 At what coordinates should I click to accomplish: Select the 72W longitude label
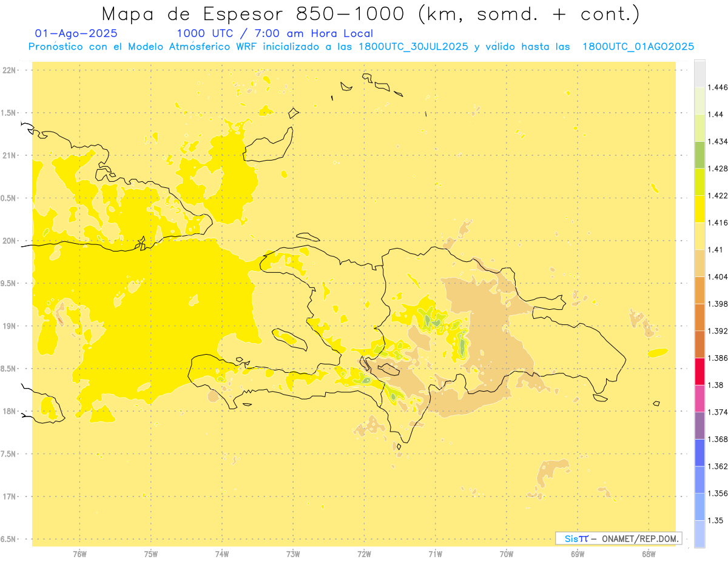pyautogui.click(x=364, y=554)
